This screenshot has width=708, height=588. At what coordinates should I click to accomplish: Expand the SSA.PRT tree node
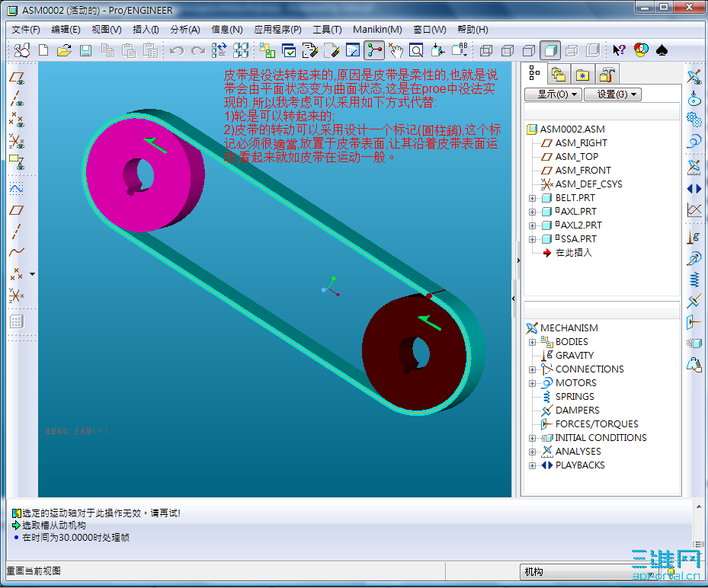[x=533, y=239]
